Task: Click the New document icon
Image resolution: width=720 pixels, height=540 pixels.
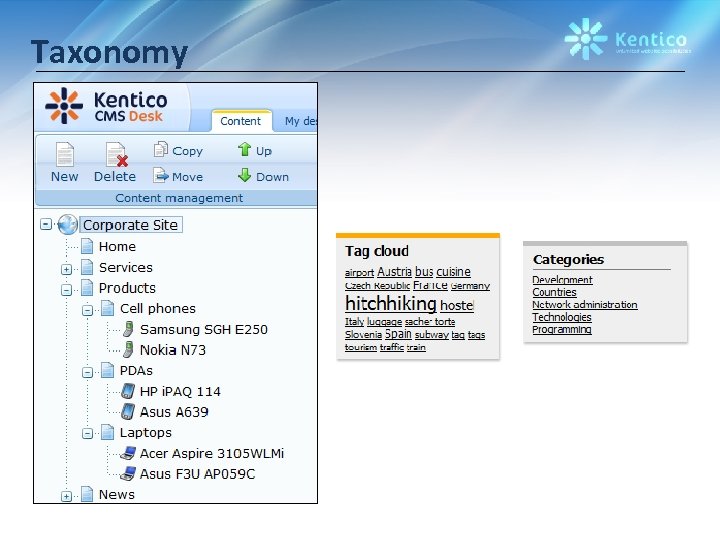Action: [65, 154]
